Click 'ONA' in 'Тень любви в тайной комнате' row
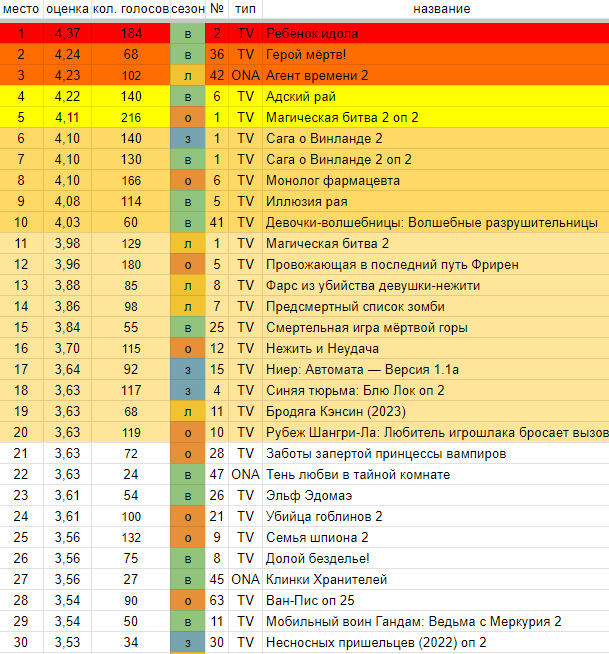This screenshot has height=654, width=609. [x=245, y=474]
